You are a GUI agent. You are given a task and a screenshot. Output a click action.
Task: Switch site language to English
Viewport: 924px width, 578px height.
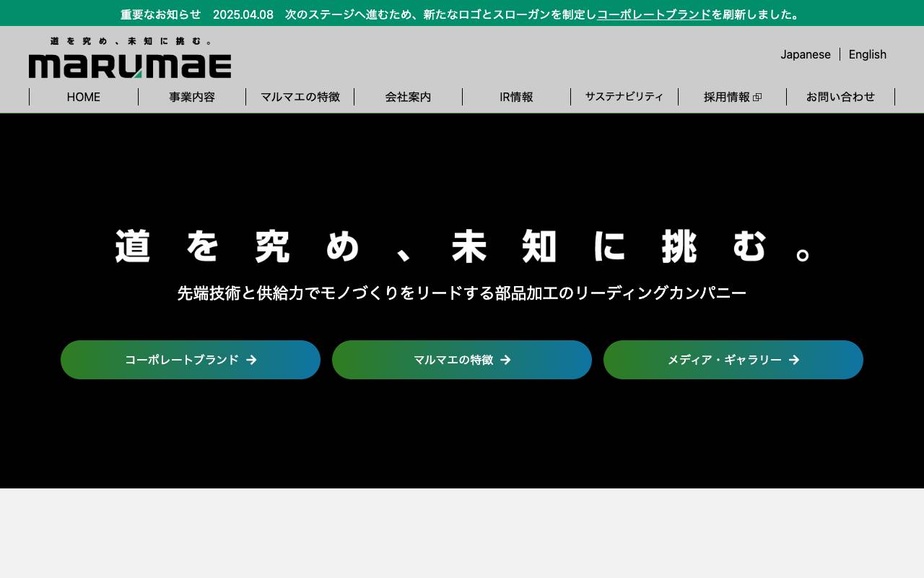[867, 54]
